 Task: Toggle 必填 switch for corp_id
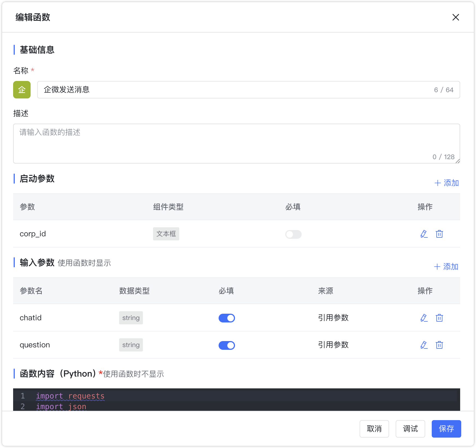pos(293,234)
